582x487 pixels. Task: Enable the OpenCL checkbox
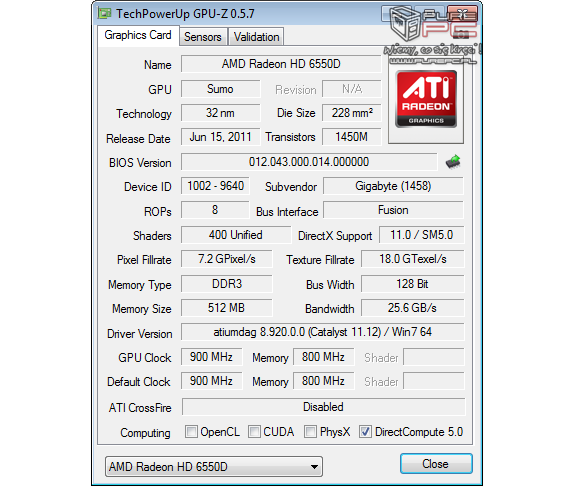(191, 432)
